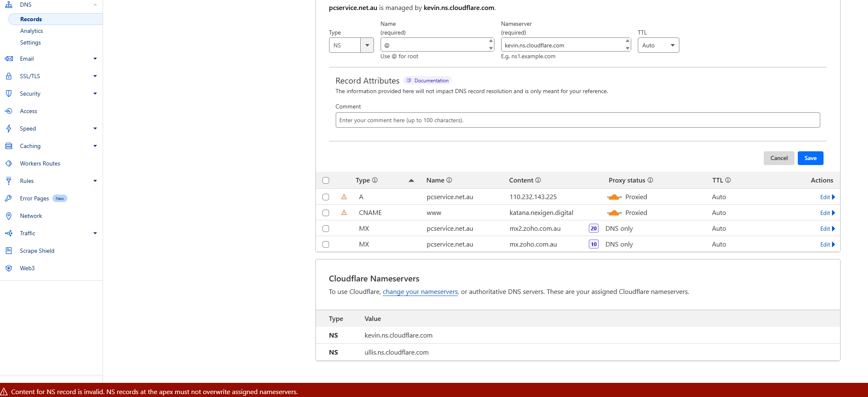Open the DNS Settings page
Viewport: 868px width, 397px height.
pos(30,42)
